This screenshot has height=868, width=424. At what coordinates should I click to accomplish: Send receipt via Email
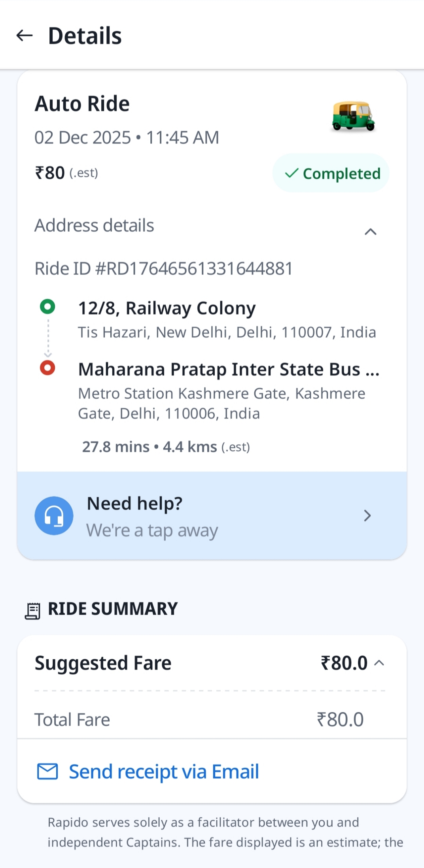pos(164,772)
